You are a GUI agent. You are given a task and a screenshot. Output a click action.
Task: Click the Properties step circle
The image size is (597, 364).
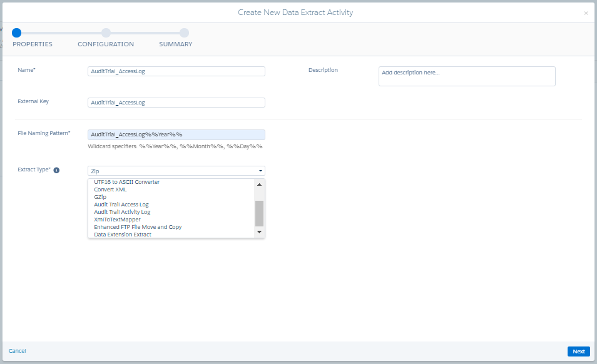16,33
